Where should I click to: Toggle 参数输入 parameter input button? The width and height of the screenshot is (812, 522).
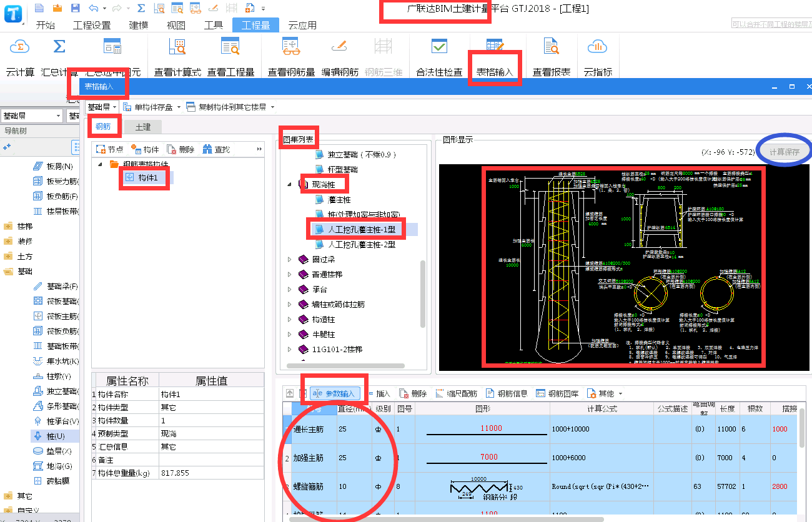335,393
